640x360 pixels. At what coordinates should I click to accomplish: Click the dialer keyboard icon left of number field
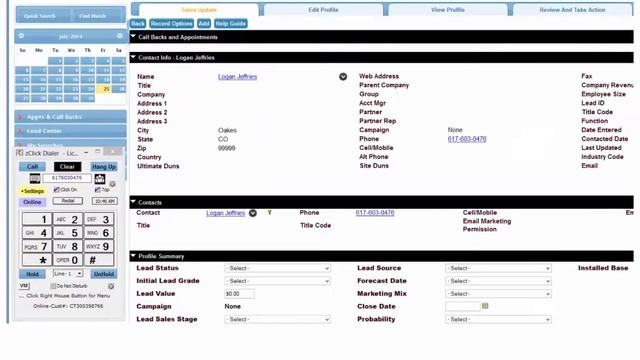point(35,178)
